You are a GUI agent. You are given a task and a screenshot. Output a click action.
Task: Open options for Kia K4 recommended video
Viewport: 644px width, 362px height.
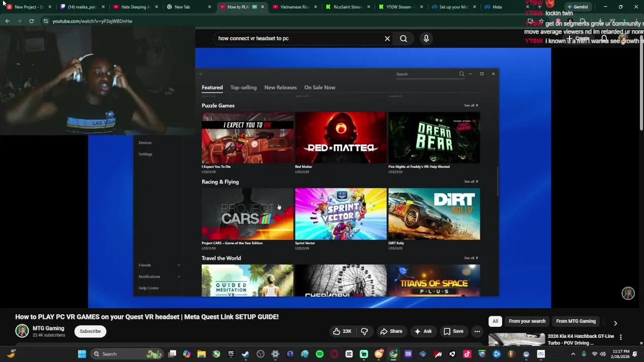click(620, 337)
